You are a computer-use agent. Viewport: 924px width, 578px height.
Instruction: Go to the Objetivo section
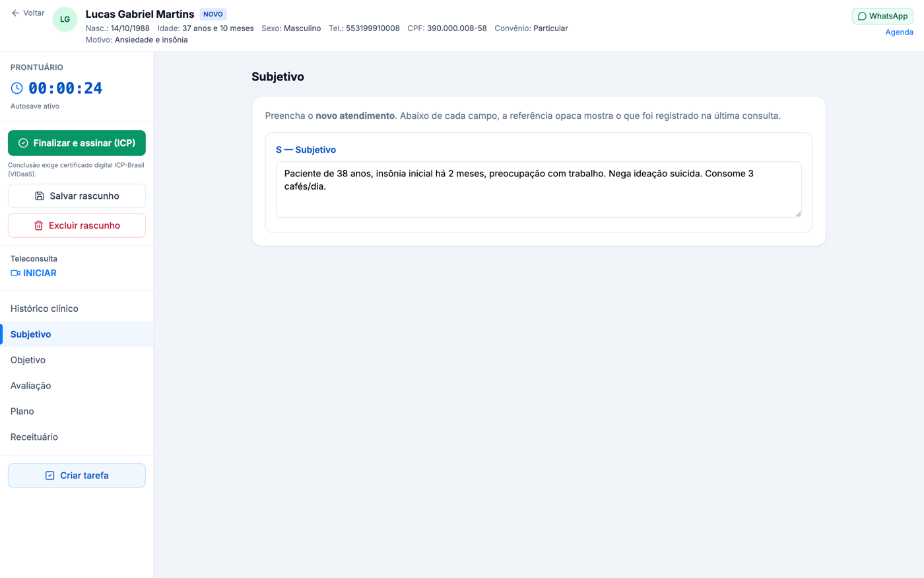[x=77, y=360]
